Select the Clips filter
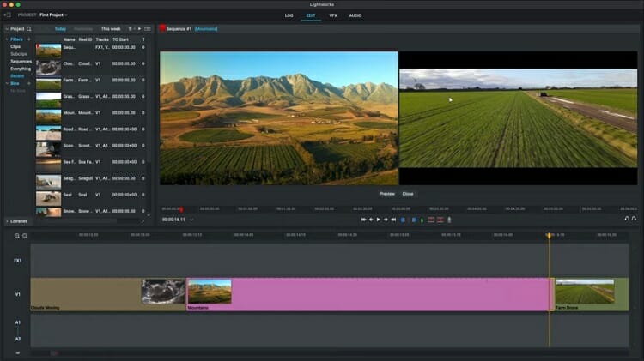Viewport: 644px width, 361px height. (15, 47)
